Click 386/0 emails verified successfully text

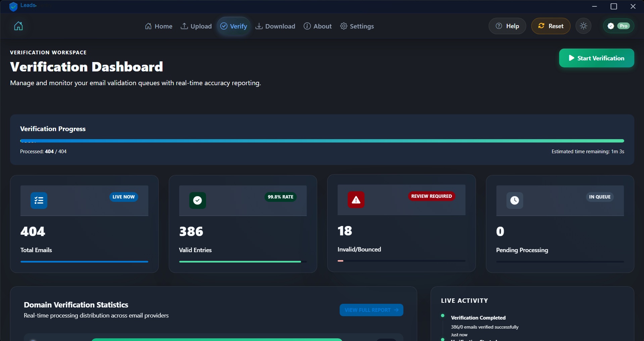coord(485,327)
